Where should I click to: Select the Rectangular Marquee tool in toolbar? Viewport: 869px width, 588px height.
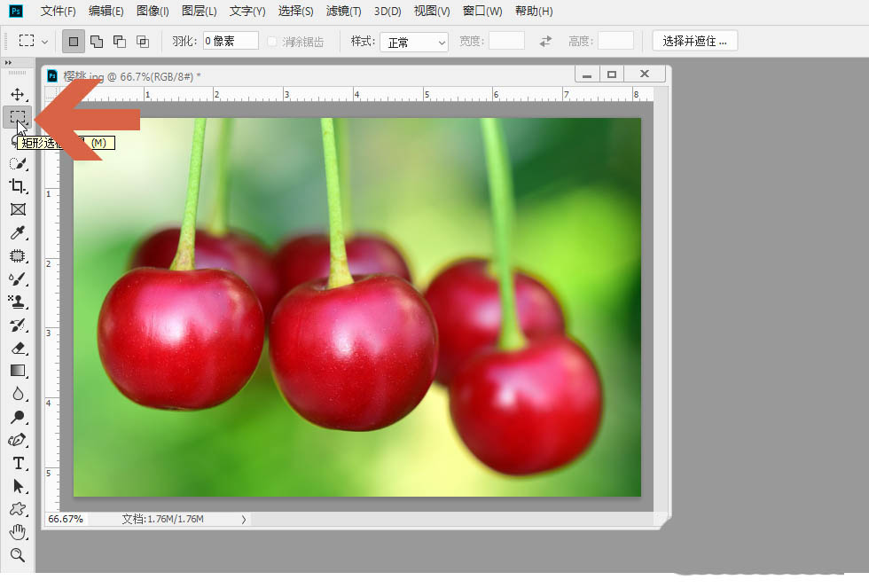17,117
